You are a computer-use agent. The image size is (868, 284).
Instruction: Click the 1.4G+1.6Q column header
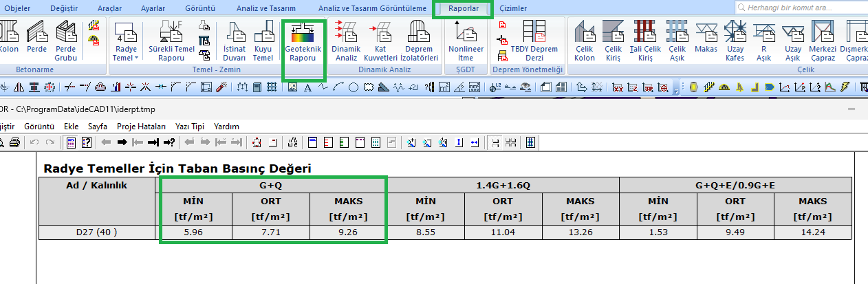click(x=503, y=185)
